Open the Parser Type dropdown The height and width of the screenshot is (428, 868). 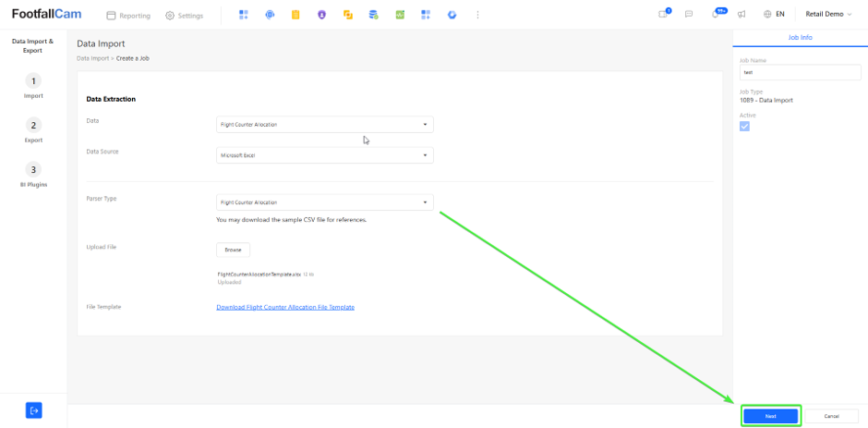(x=324, y=202)
